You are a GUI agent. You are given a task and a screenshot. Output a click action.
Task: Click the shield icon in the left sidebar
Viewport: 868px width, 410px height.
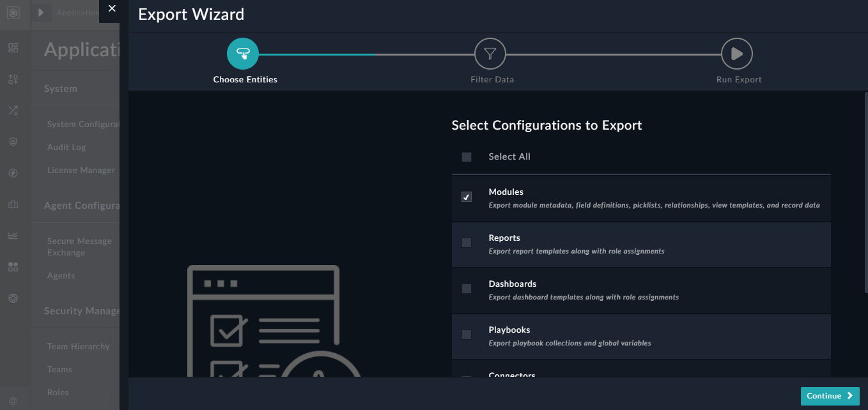pyautogui.click(x=13, y=141)
